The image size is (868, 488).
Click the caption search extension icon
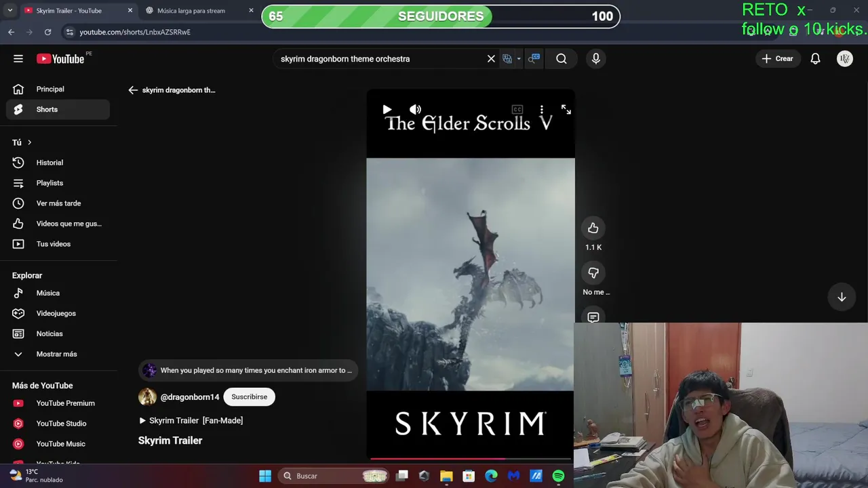pos(534,59)
